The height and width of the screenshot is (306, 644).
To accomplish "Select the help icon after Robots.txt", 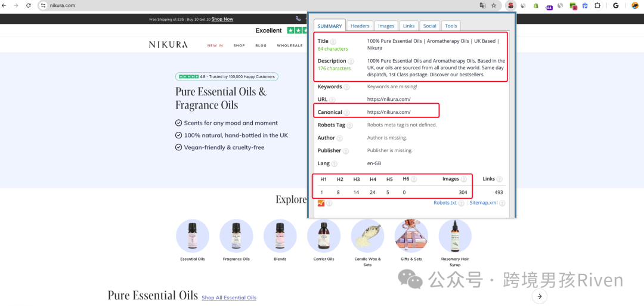I will click(x=461, y=203).
